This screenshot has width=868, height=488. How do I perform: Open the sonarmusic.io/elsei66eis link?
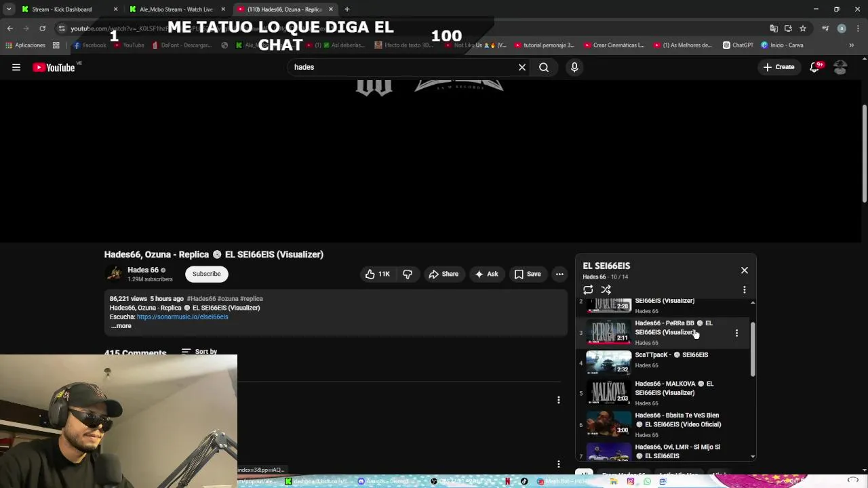coord(182,317)
